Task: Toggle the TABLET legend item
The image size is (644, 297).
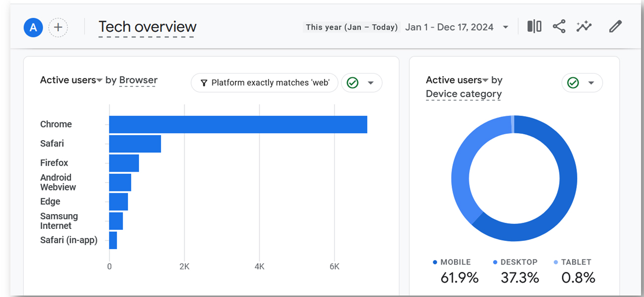Action: pyautogui.click(x=573, y=262)
